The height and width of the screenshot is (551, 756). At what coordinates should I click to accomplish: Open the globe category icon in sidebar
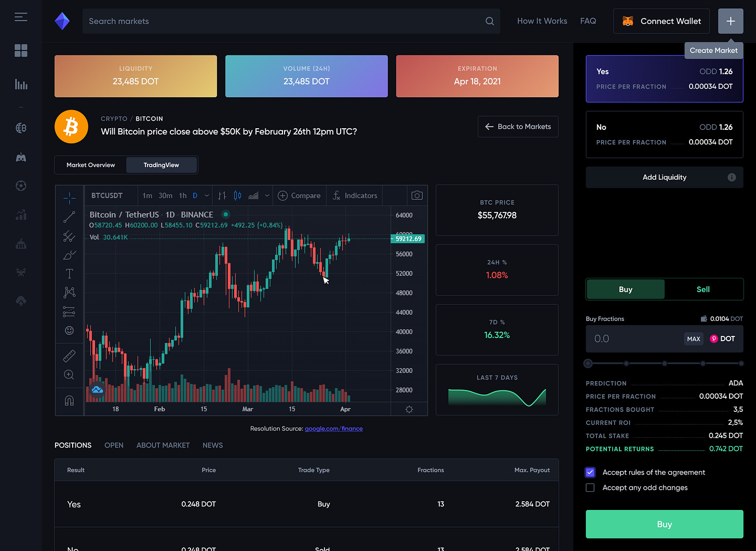tap(21, 128)
